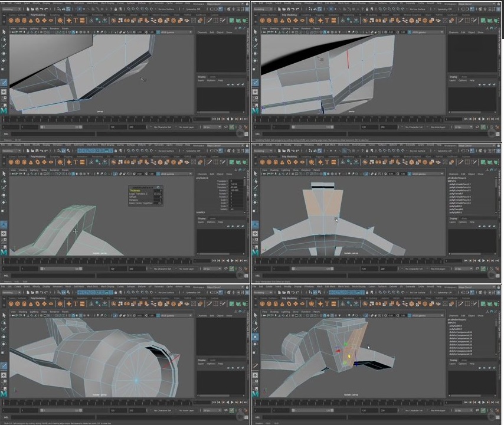The image size is (504, 425).
Task: Click polygon cylinder shelf icon in top-right panel
Action: coord(276,21)
